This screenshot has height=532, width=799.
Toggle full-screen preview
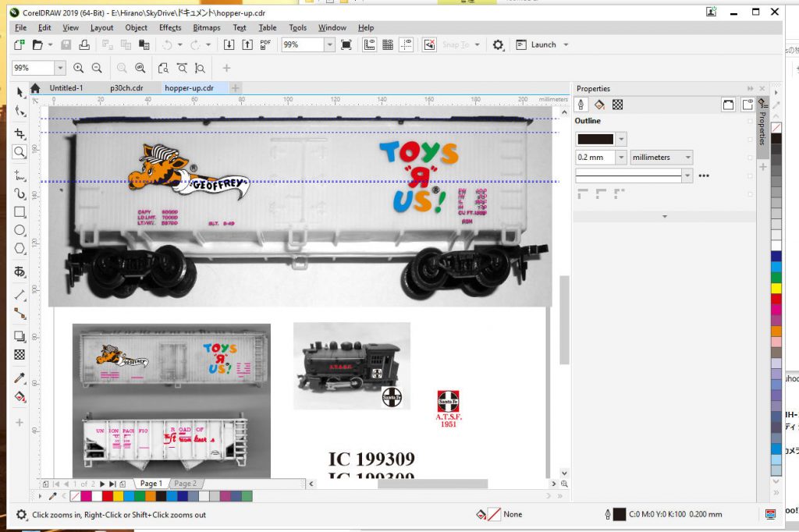346,44
